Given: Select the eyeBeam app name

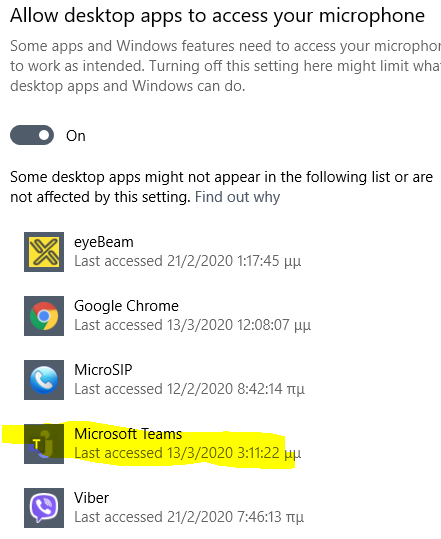Looking at the screenshot, I should point(104,242).
